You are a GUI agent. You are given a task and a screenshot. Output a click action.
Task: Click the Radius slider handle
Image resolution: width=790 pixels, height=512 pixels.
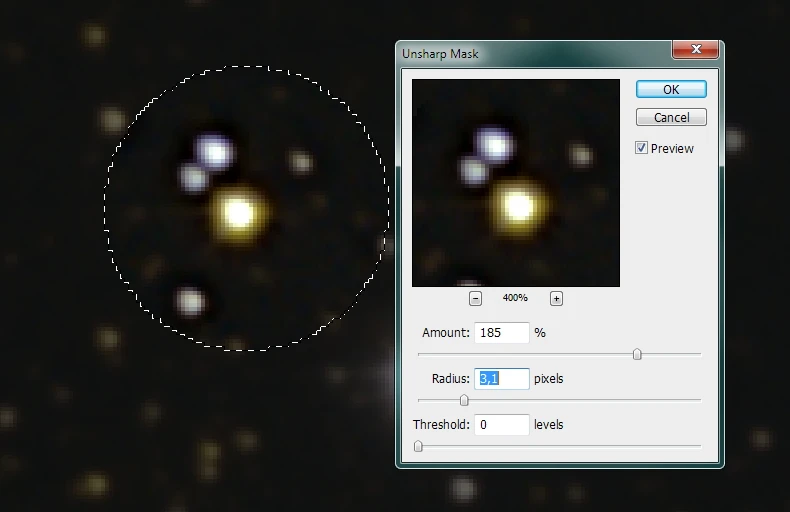click(x=464, y=400)
